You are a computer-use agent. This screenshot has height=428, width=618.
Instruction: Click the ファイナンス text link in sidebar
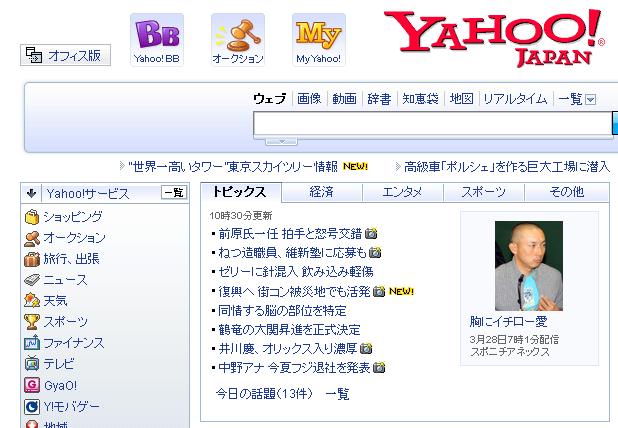74,343
